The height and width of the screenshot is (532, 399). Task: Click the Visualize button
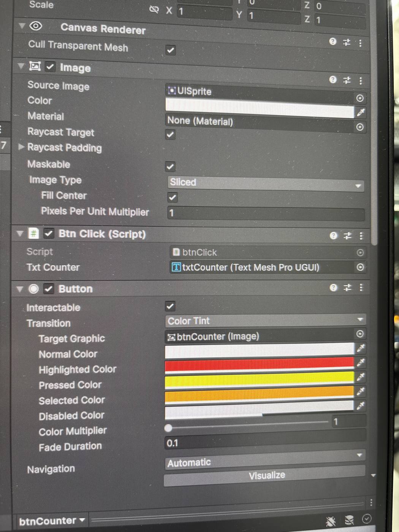[265, 475]
